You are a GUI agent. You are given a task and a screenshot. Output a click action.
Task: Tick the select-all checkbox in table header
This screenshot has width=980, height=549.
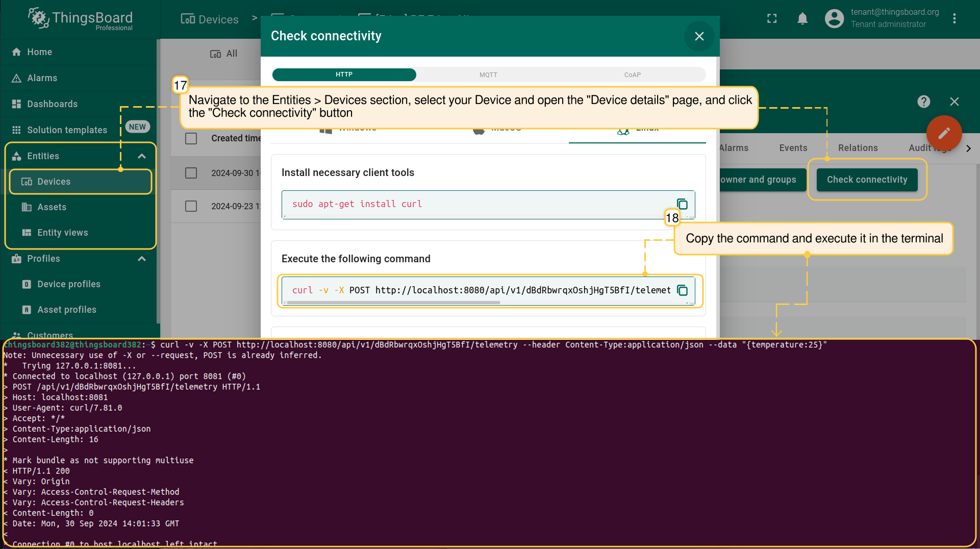point(191,138)
